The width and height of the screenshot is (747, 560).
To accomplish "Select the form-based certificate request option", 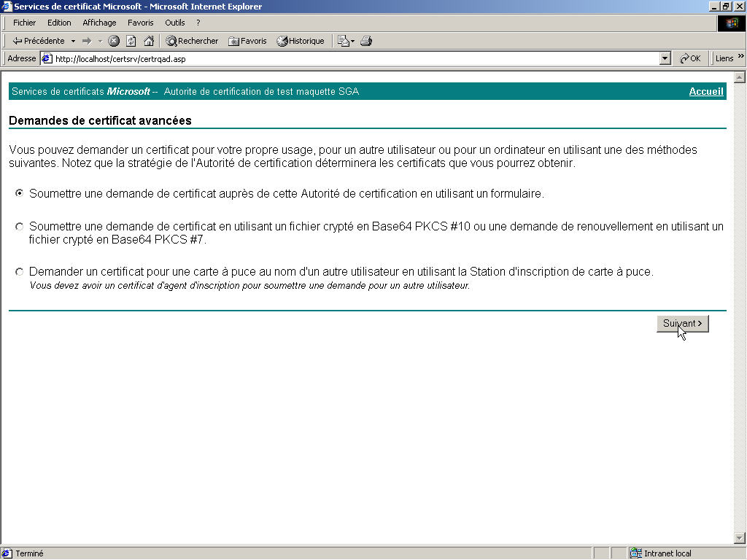I will point(19,192).
